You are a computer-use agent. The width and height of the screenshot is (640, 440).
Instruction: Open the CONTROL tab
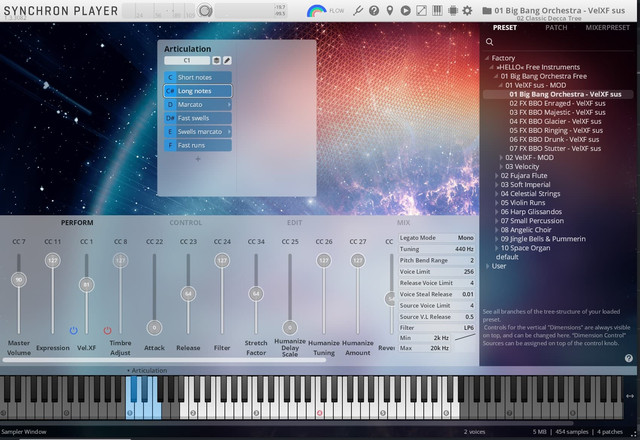pyautogui.click(x=186, y=222)
